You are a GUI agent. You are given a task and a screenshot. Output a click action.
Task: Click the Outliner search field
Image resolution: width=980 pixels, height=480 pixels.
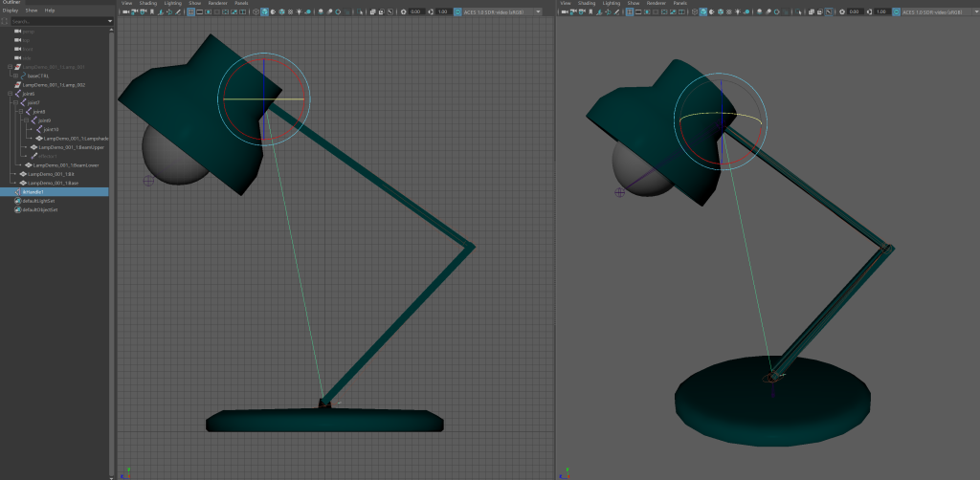pyautogui.click(x=59, y=20)
